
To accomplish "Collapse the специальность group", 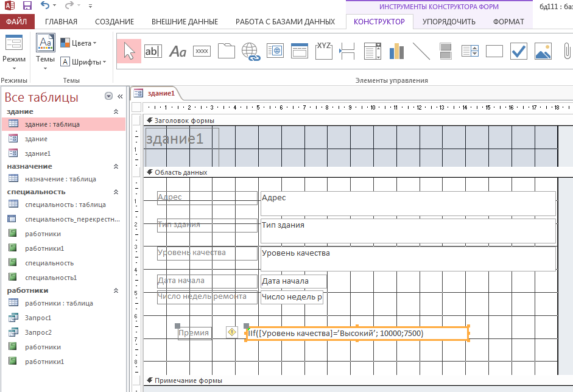I will (116, 192).
